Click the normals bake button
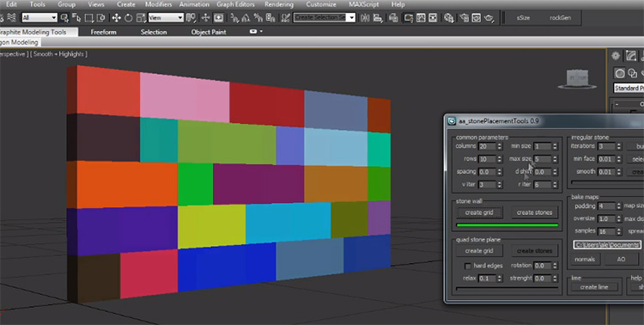 586,259
